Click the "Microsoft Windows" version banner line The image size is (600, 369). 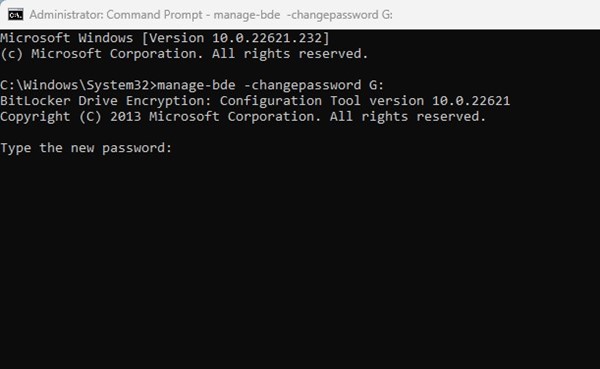coord(165,38)
